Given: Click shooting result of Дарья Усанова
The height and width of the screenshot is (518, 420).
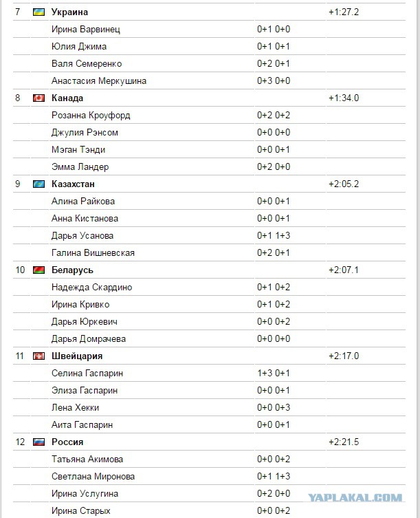Looking at the screenshot, I should point(274,235).
